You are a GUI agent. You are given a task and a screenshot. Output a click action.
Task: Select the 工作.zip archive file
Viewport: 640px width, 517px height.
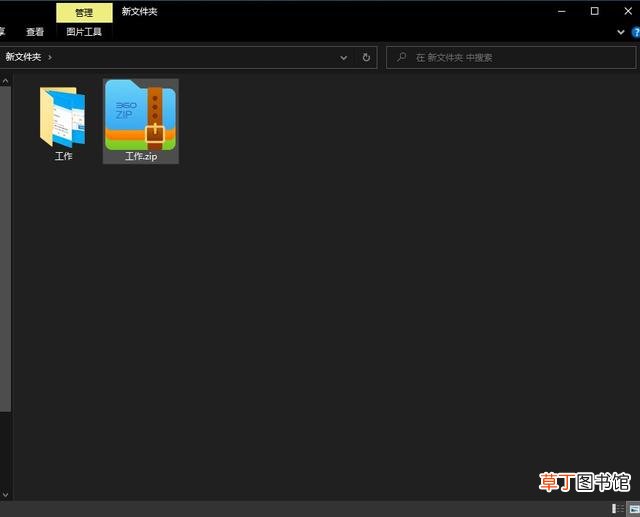140,121
